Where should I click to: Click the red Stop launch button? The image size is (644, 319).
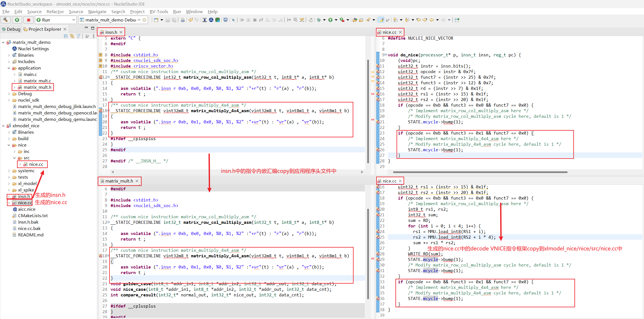[x=28, y=20]
